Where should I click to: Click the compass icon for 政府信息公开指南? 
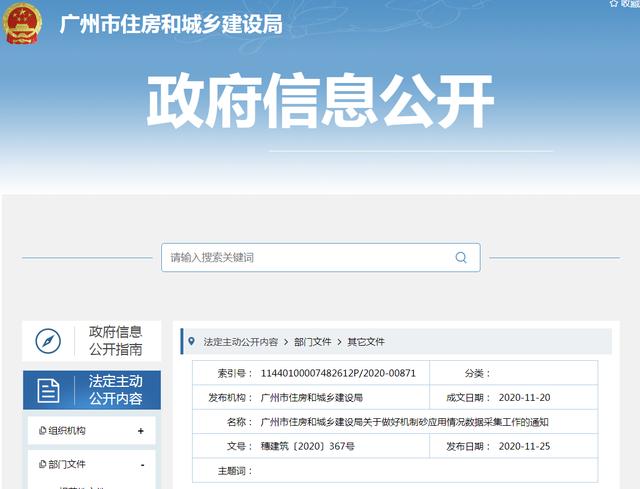click(48, 341)
